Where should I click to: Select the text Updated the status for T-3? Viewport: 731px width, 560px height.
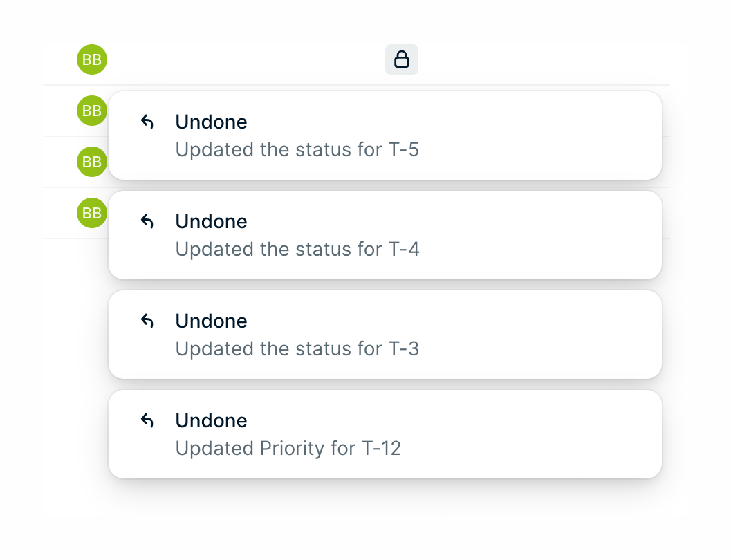click(297, 348)
